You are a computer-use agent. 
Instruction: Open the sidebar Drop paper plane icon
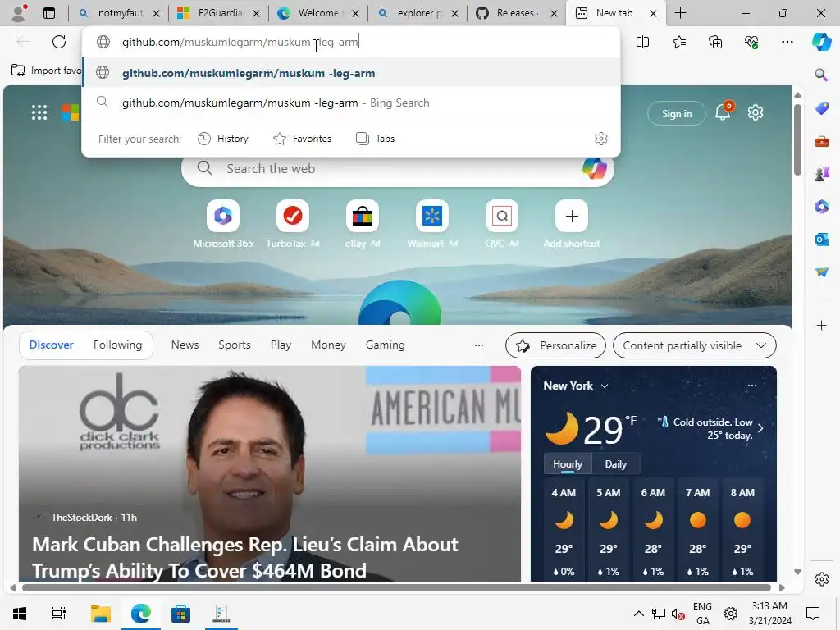(821, 272)
